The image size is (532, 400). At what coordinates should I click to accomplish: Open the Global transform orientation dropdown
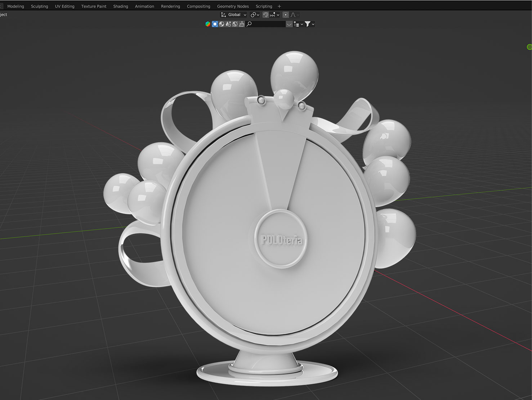click(233, 15)
